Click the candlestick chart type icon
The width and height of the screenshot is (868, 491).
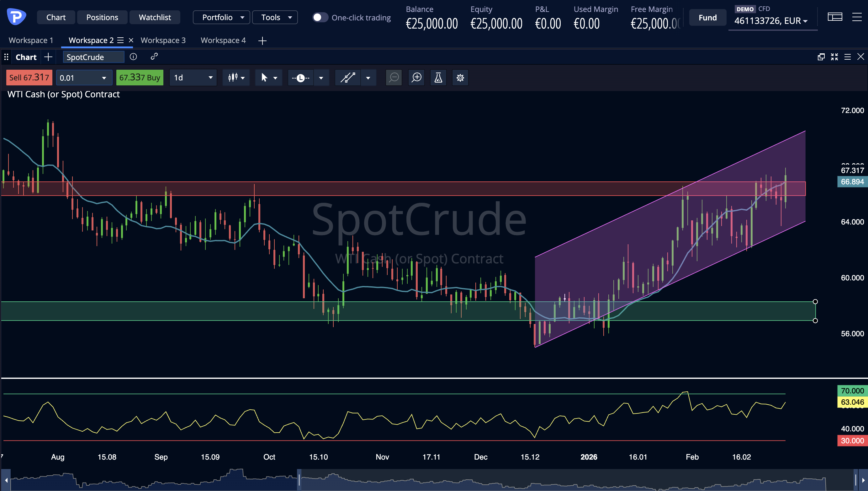[x=233, y=78]
